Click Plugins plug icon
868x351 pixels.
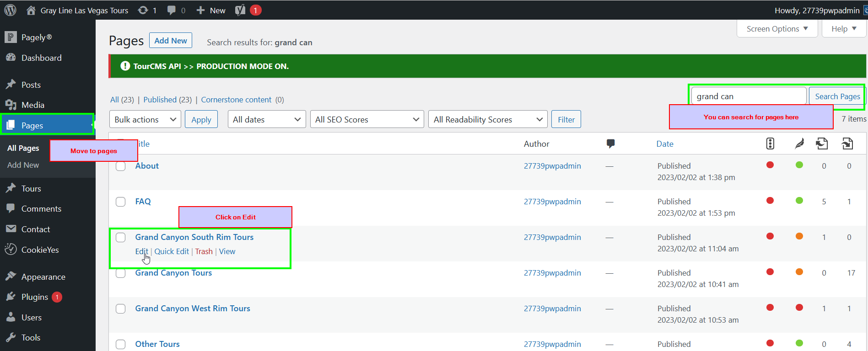click(x=11, y=297)
